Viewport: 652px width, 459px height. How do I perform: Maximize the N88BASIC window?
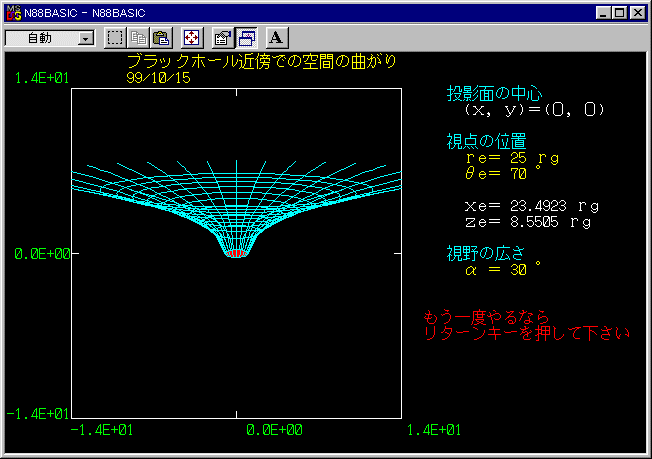(619, 13)
